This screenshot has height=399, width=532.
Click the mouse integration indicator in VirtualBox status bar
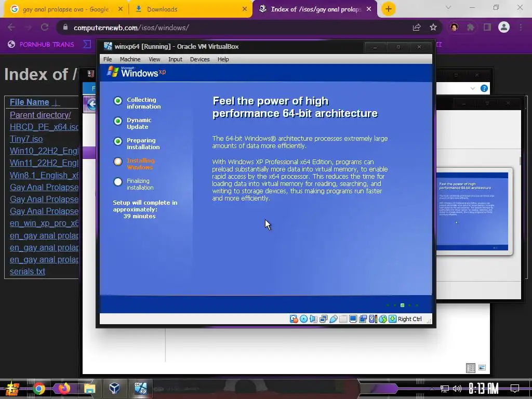(x=383, y=319)
